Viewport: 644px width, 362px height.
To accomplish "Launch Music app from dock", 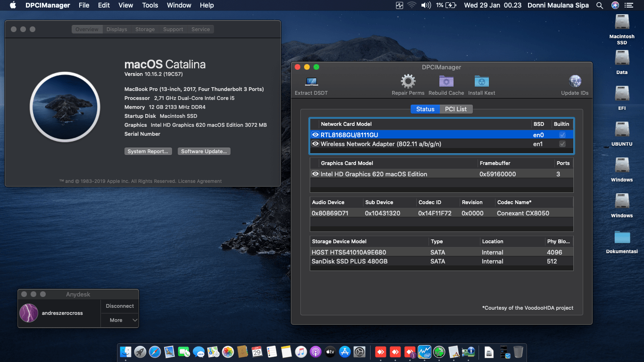I will (301, 352).
